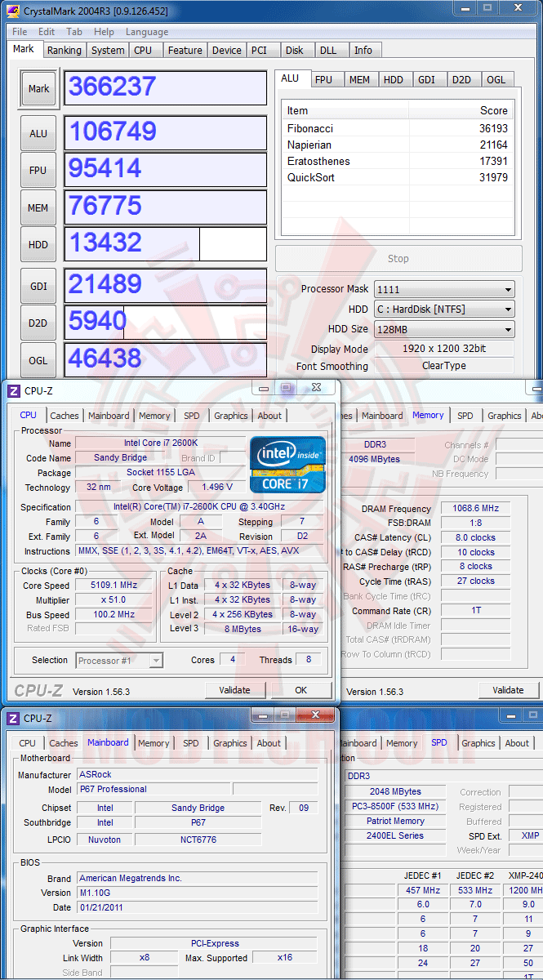Click the CPU-Z window icon of the Mainboard tab window
This screenshot has width=543, height=980.
pyautogui.click(x=13, y=719)
